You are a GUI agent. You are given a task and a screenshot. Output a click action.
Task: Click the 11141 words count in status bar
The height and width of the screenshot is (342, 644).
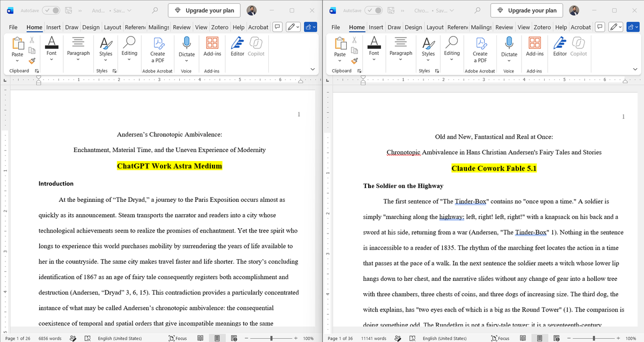pos(373,338)
